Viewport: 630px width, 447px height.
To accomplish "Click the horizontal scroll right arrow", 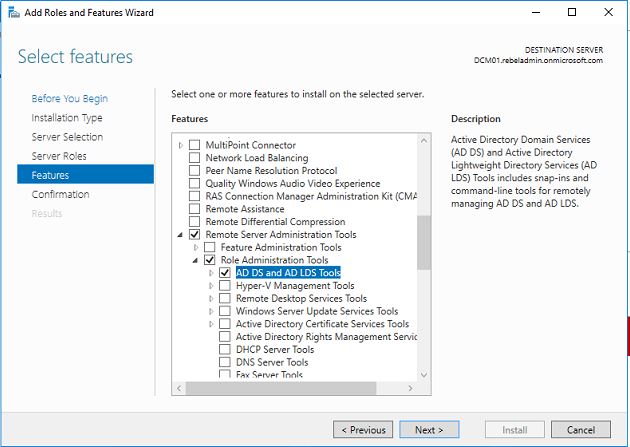I will click(410, 388).
